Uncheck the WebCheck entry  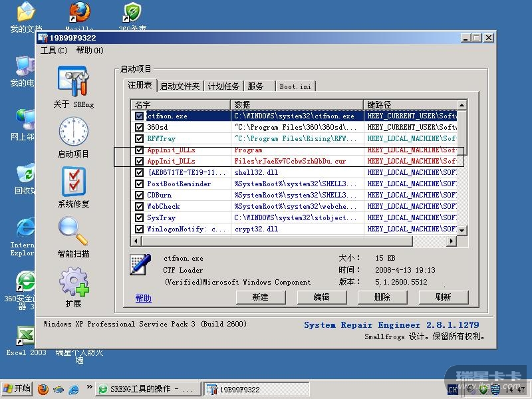click(139, 206)
